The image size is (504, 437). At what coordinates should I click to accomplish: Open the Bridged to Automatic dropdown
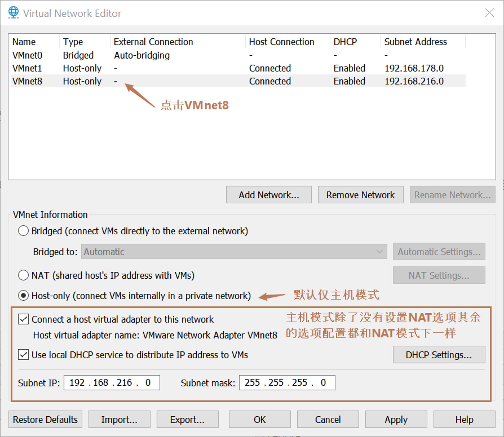click(234, 251)
